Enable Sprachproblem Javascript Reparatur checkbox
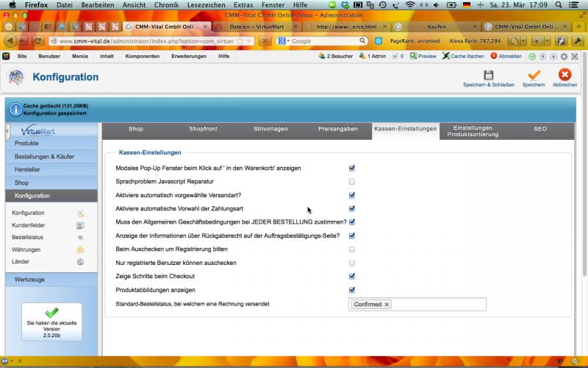The width and height of the screenshot is (588, 368). point(352,181)
